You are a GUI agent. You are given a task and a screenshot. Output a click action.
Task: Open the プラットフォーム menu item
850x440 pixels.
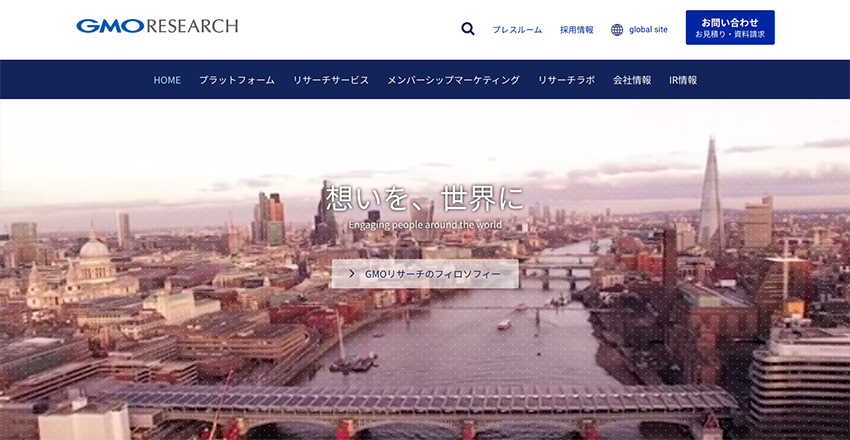point(236,80)
